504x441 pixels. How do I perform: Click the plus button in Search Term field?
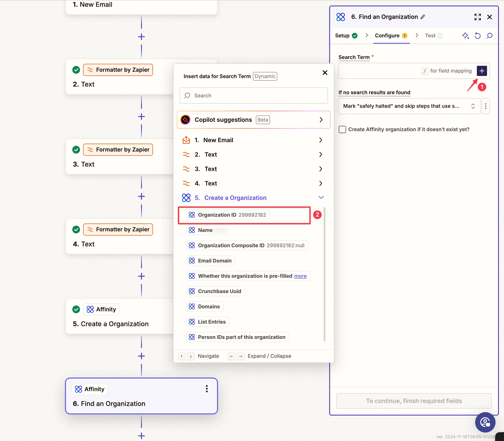482,71
